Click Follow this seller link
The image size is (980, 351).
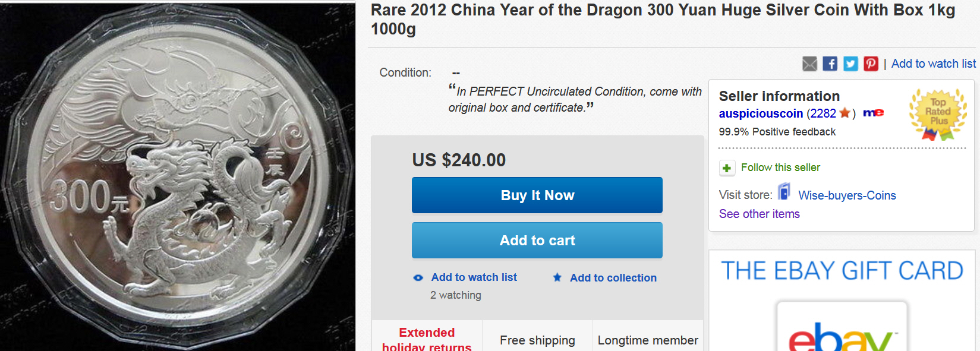(x=780, y=167)
